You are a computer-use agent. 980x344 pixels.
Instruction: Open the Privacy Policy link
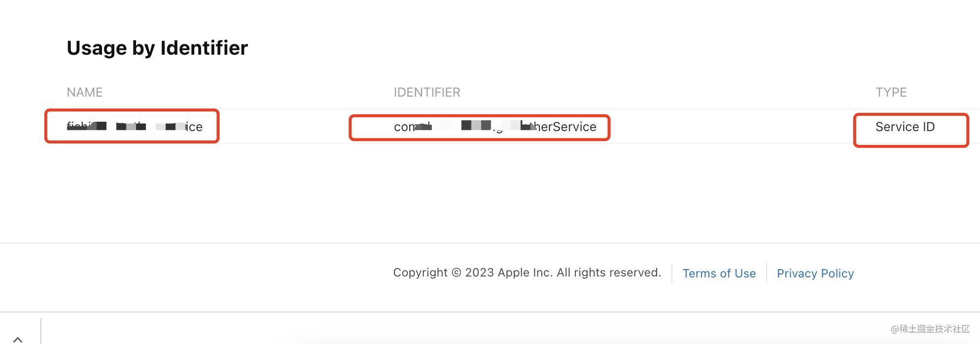pos(815,274)
